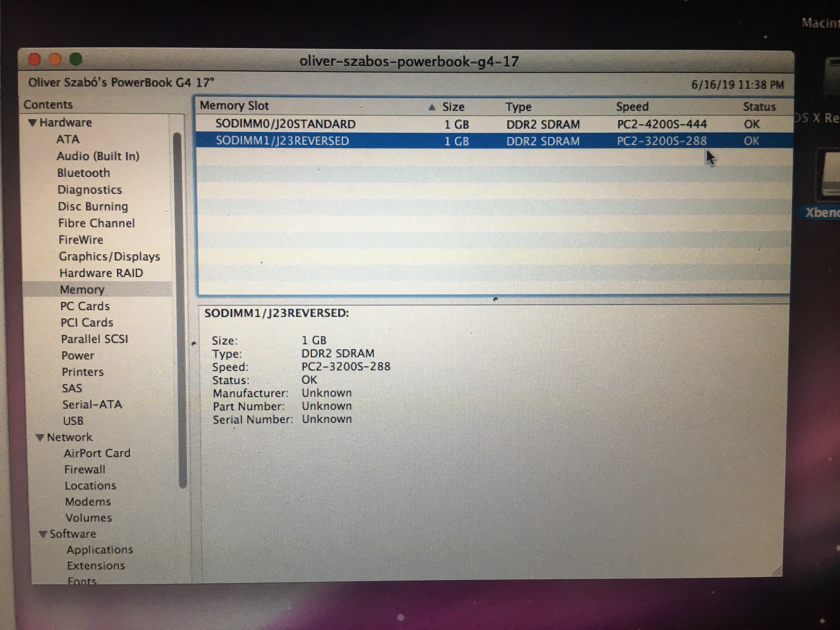The image size is (840, 630).
Task: Select the SODIMM0/J20STANDARD memory row
Action: [285, 124]
